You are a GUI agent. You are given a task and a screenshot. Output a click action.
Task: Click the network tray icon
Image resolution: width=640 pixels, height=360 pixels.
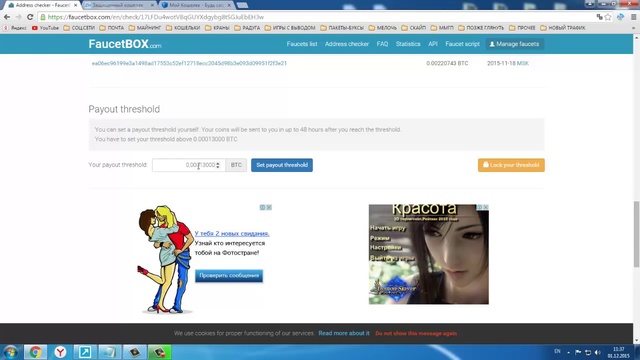pyautogui.click(x=588, y=352)
